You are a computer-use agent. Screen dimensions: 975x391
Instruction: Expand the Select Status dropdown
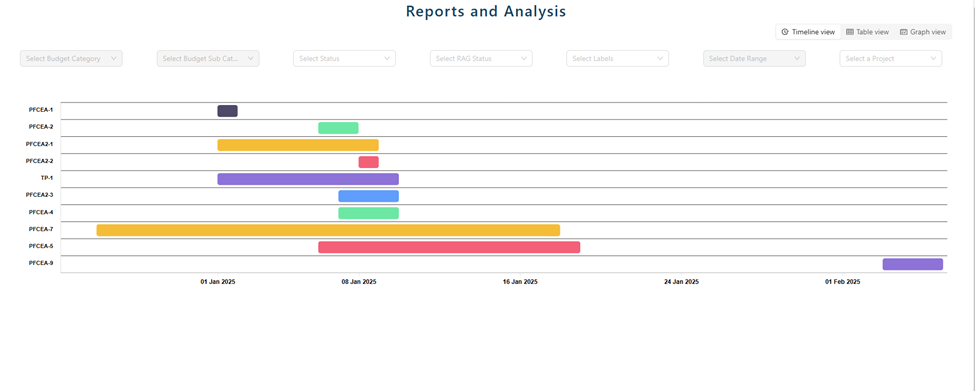(x=344, y=58)
